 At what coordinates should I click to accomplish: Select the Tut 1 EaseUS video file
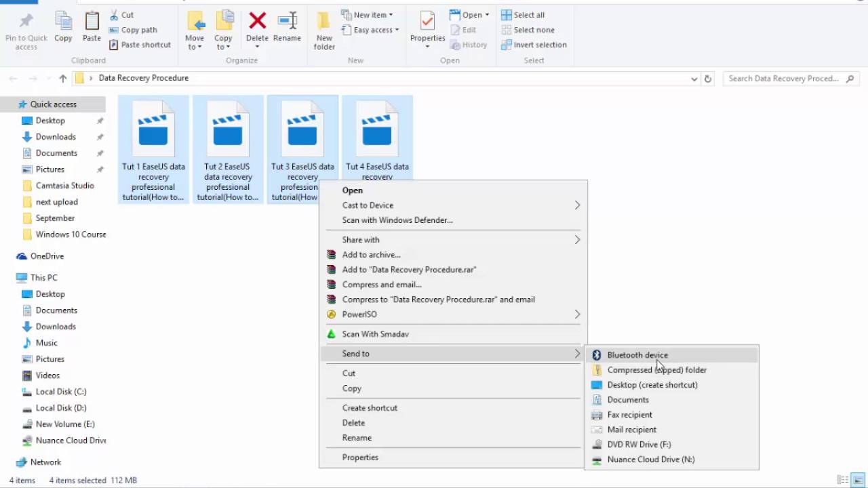pyautogui.click(x=153, y=150)
